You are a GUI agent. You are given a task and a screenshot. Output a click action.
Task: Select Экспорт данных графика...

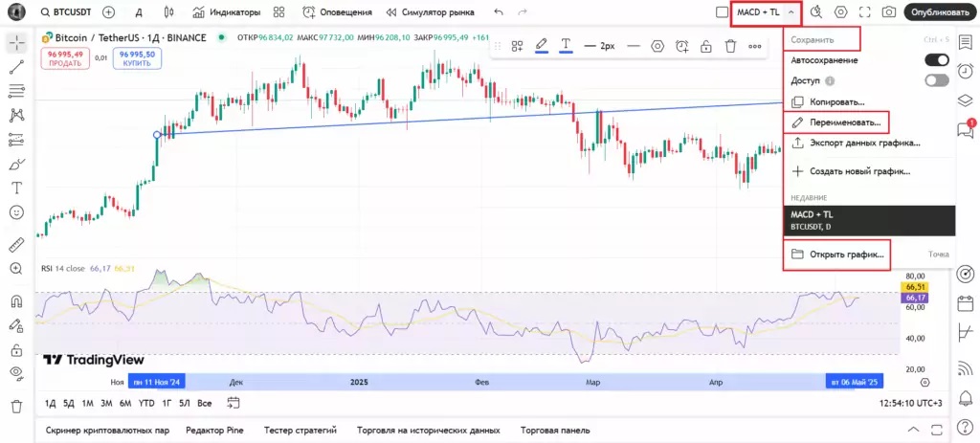pos(870,143)
